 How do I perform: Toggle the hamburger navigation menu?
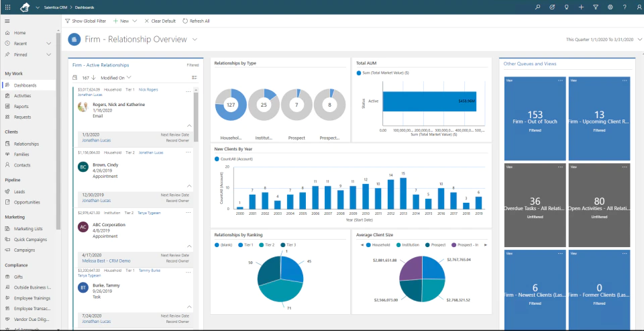[7, 21]
